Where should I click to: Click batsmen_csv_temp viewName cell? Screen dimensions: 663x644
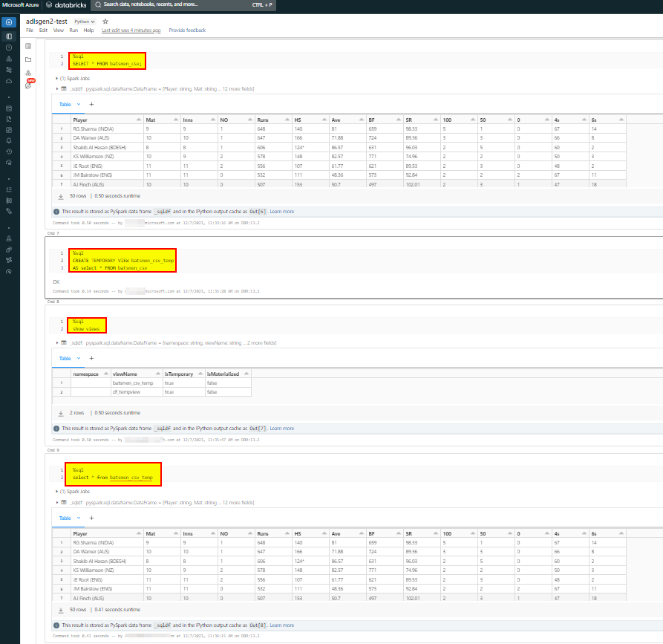pyautogui.click(x=137, y=383)
